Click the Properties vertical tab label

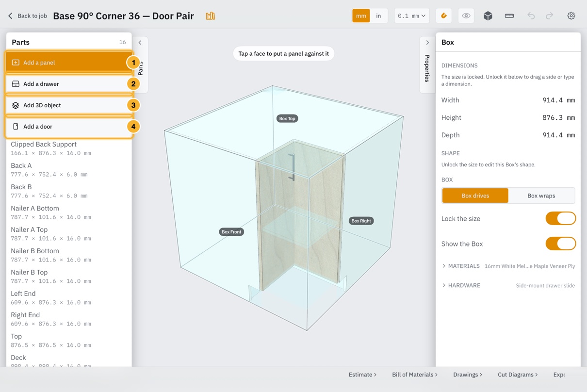coord(427,68)
